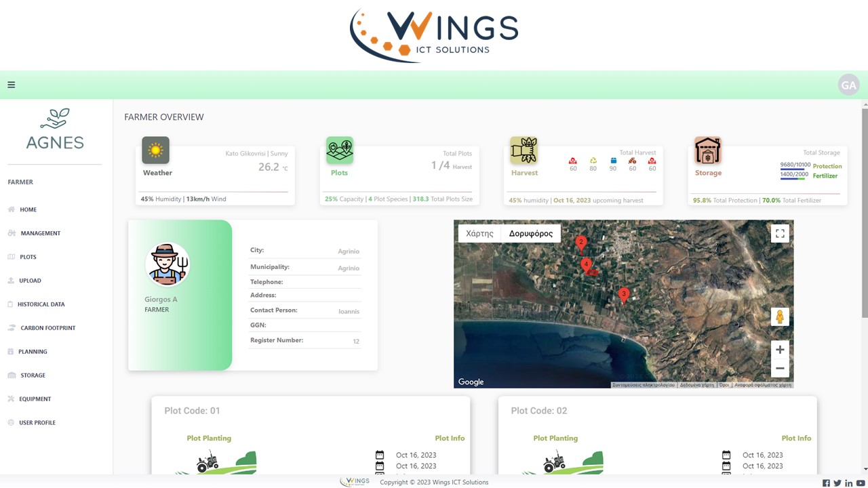
Task: Select map marker number 4
Action: pos(586,266)
